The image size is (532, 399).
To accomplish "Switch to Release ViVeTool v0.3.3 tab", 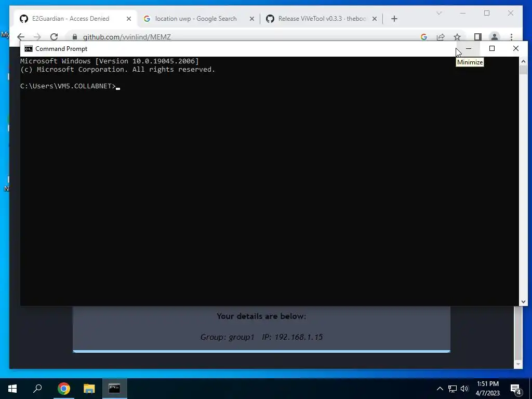I will coord(322,19).
